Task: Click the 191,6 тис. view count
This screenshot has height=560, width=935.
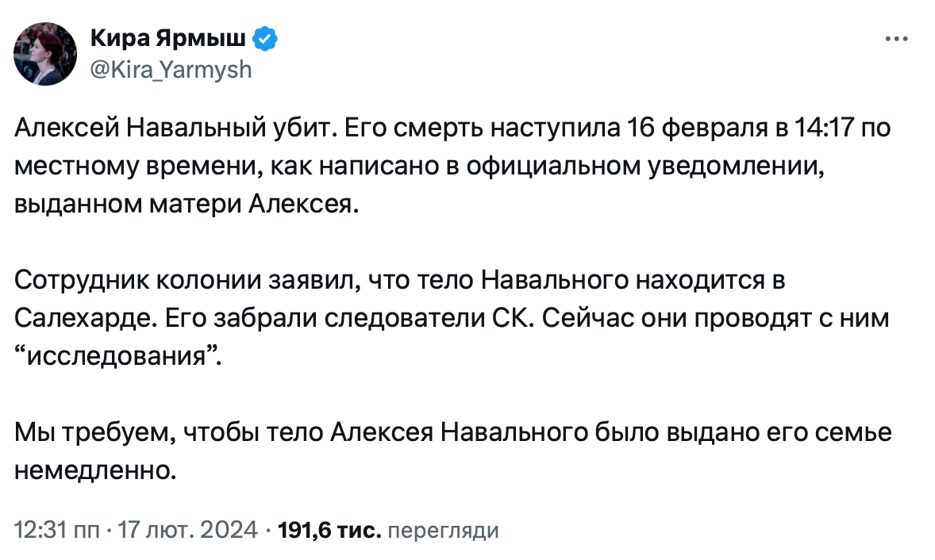Action: tap(331, 529)
